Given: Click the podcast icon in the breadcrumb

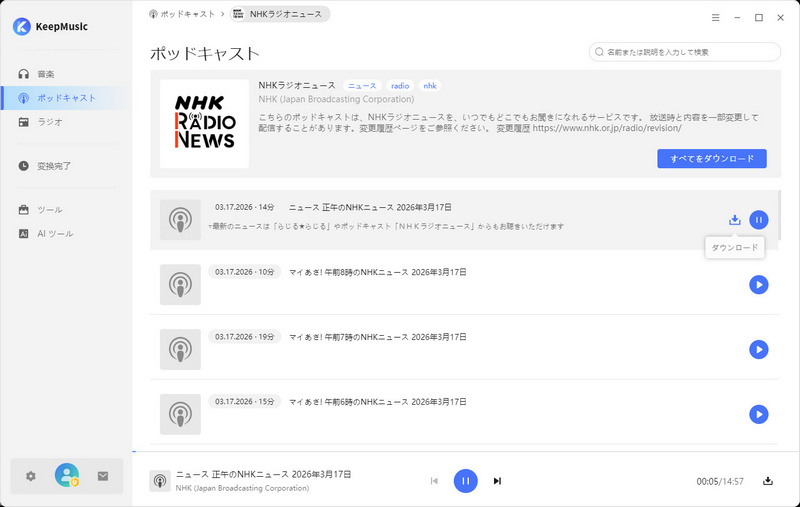Looking at the screenshot, I should [x=153, y=14].
